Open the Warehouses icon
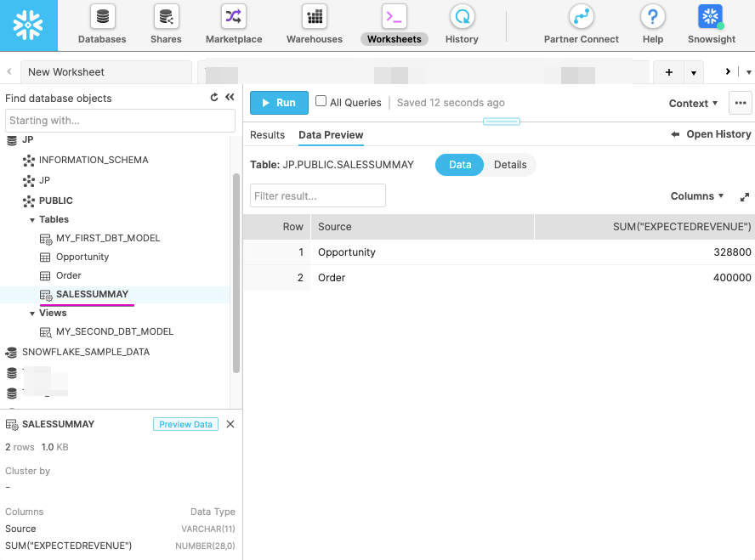This screenshot has height=560, width=755. click(315, 17)
